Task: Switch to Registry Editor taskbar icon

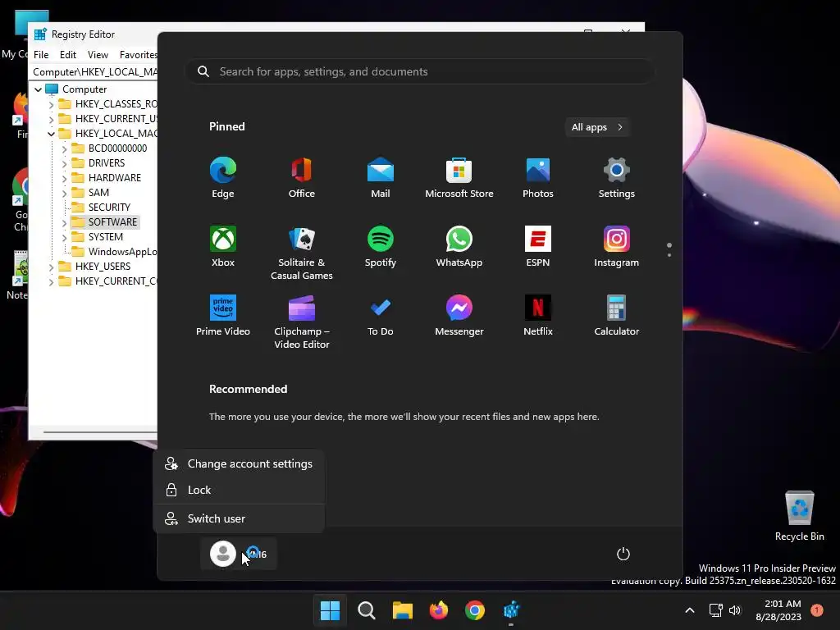Action: click(511, 610)
